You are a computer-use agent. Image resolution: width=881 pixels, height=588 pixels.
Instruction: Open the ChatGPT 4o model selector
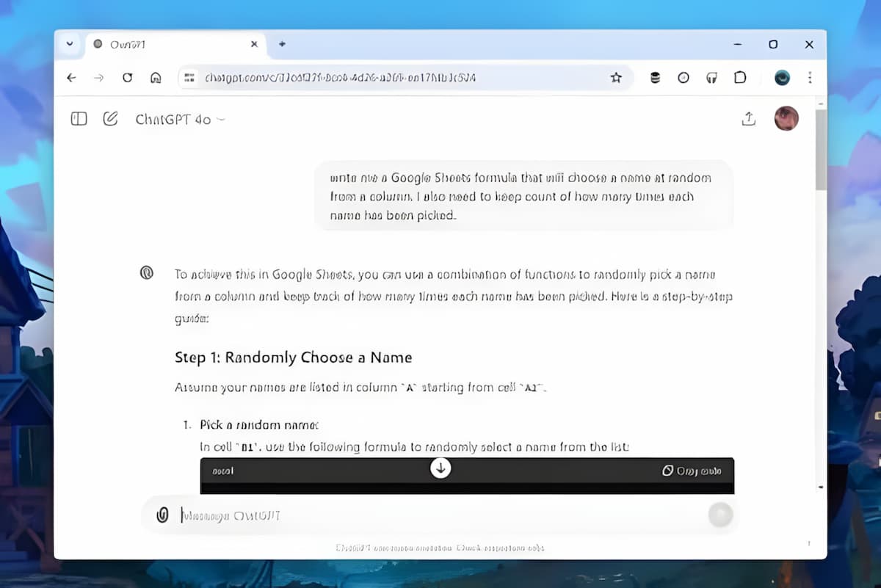(180, 120)
